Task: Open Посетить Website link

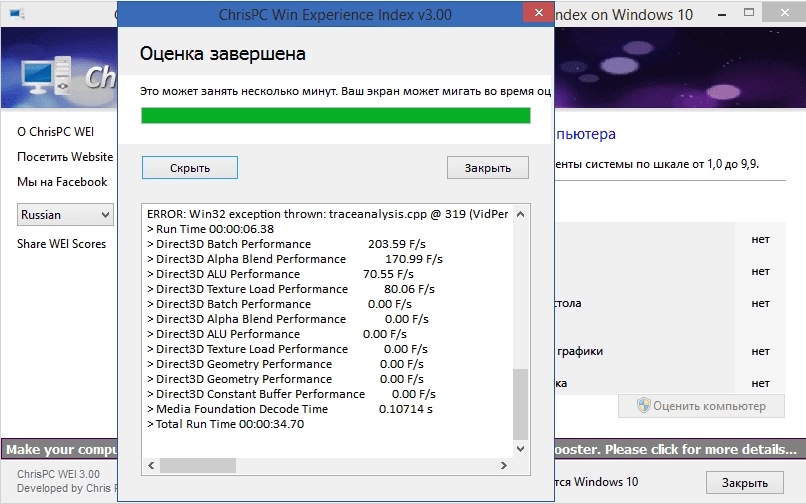Action: pos(65,157)
